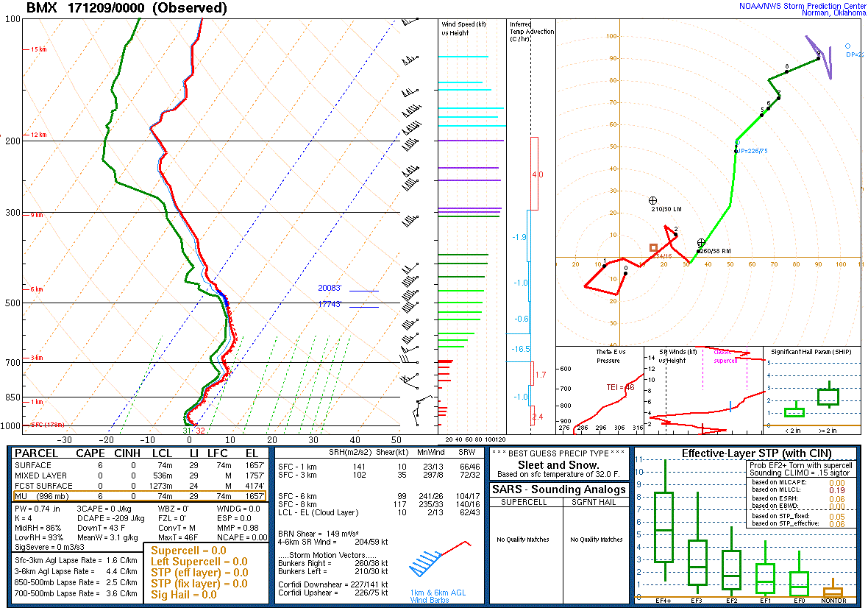The height and width of the screenshot is (608, 868).
Task: Select the highlighted MU (996 mb) parcel row
Action: pyautogui.click(x=140, y=496)
